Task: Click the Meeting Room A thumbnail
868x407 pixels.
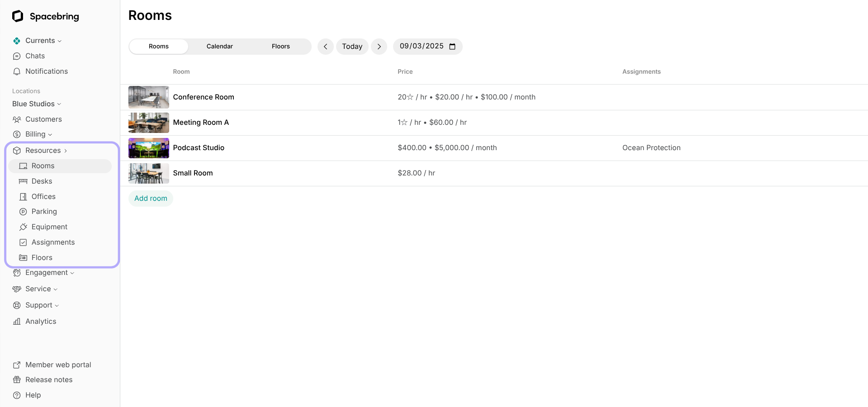Action: pyautogui.click(x=149, y=123)
